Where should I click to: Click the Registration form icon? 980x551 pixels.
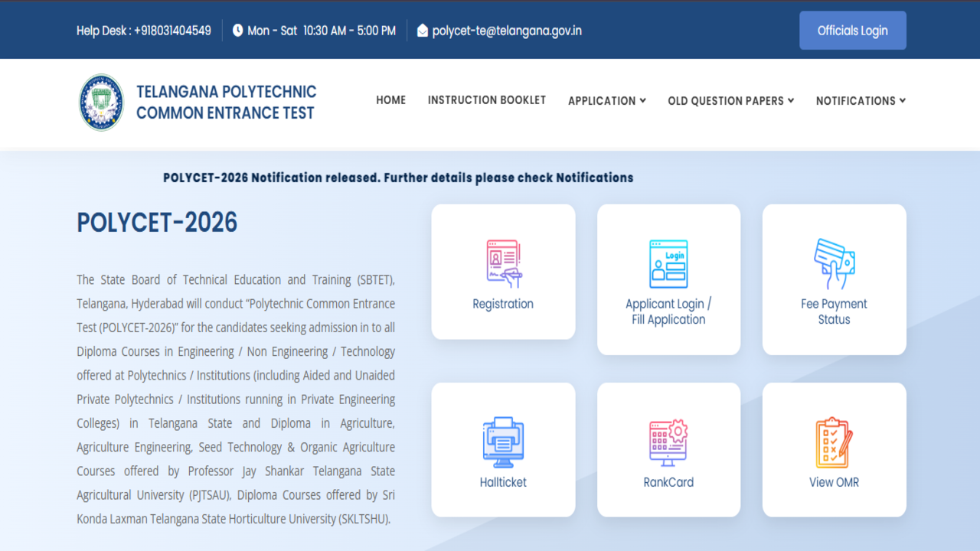(503, 263)
